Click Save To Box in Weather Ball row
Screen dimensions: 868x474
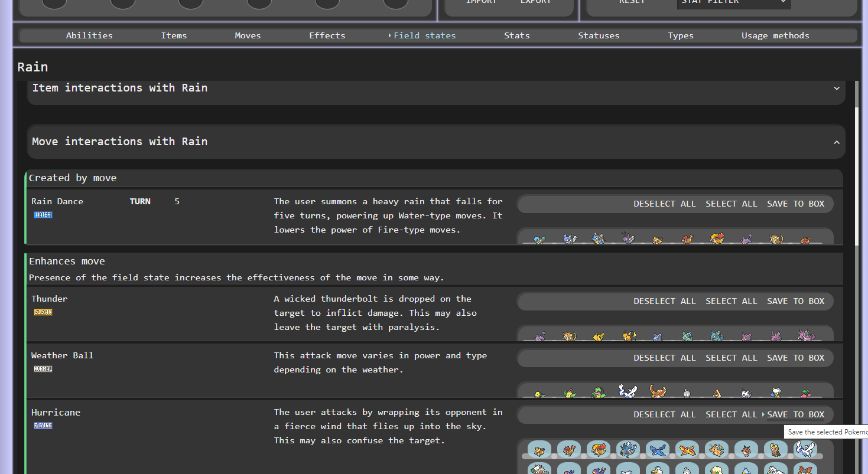[796, 358]
